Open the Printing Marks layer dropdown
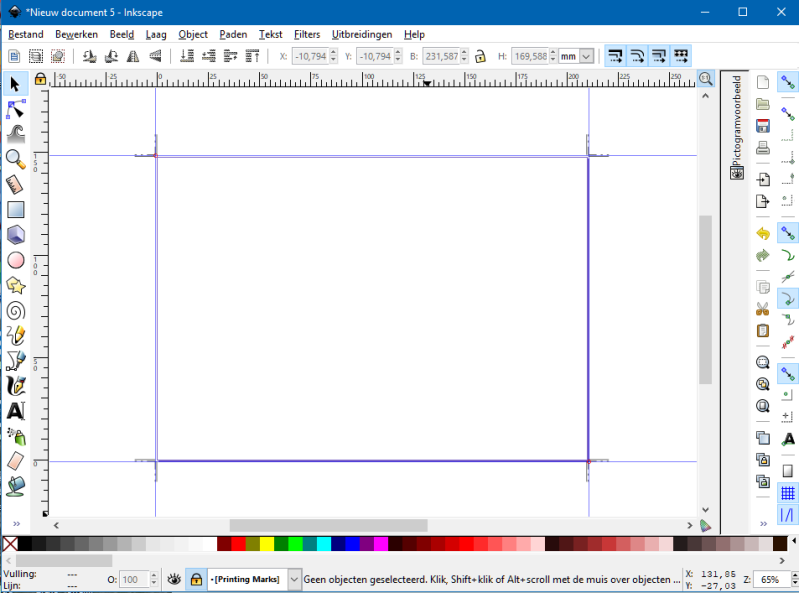This screenshot has height=593, width=799. (x=294, y=579)
